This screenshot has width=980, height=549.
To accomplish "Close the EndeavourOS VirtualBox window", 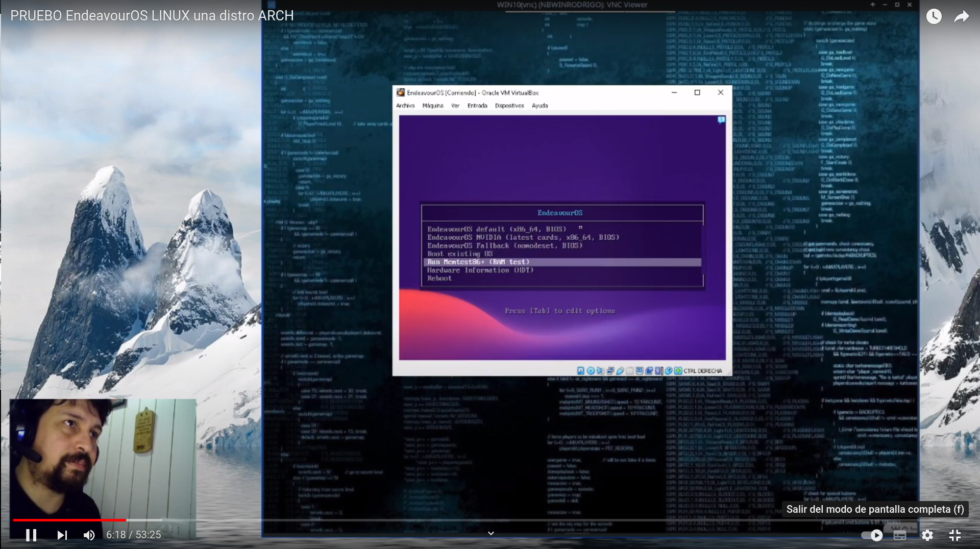I will 721,92.
